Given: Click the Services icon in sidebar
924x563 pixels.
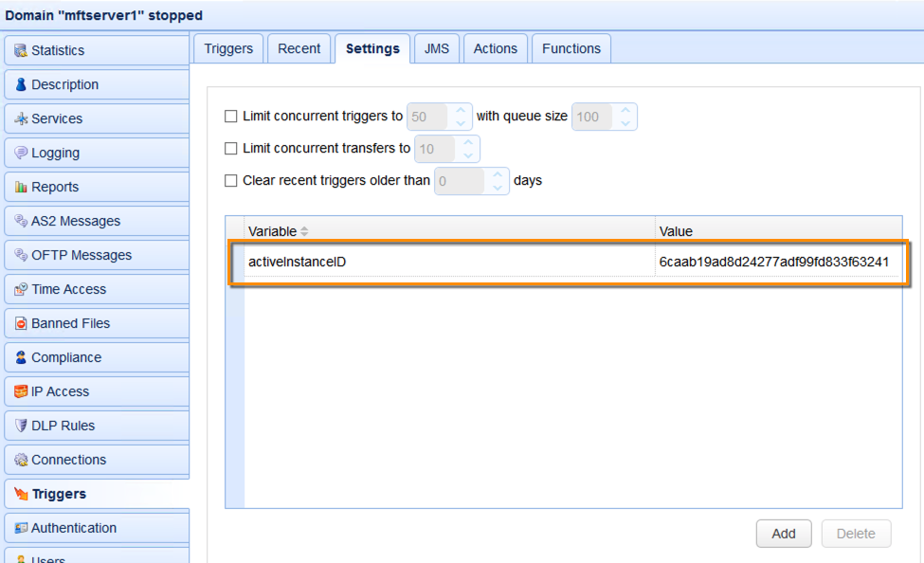Looking at the screenshot, I should [x=21, y=118].
